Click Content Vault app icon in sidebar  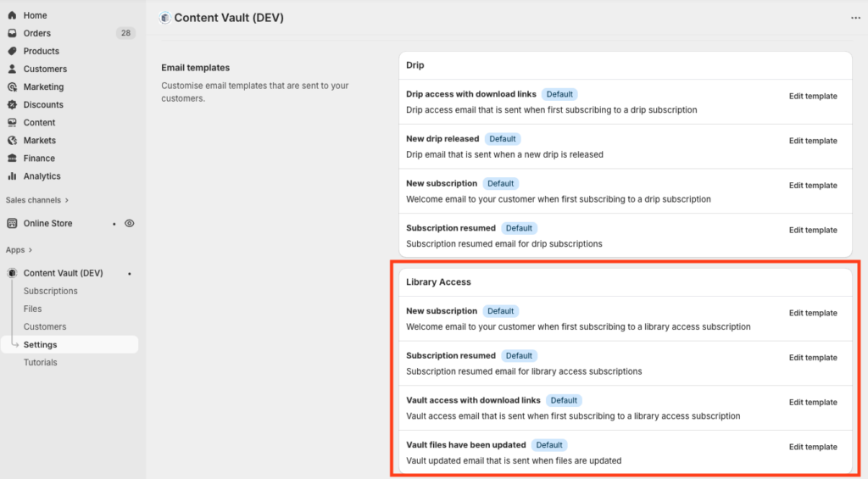point(12,273)
